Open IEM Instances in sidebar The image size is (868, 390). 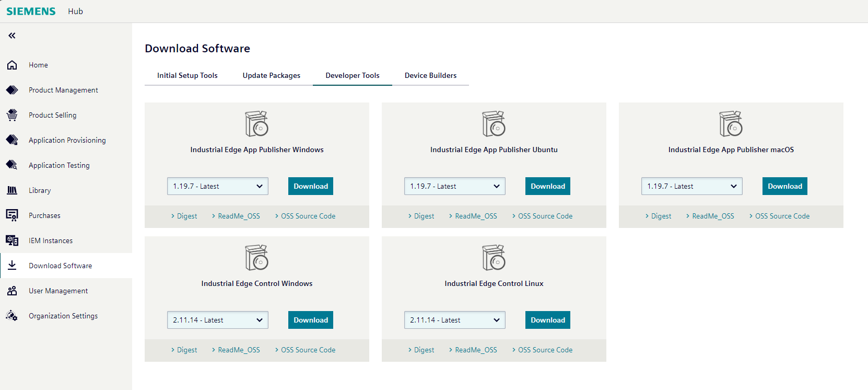[66, 240]
